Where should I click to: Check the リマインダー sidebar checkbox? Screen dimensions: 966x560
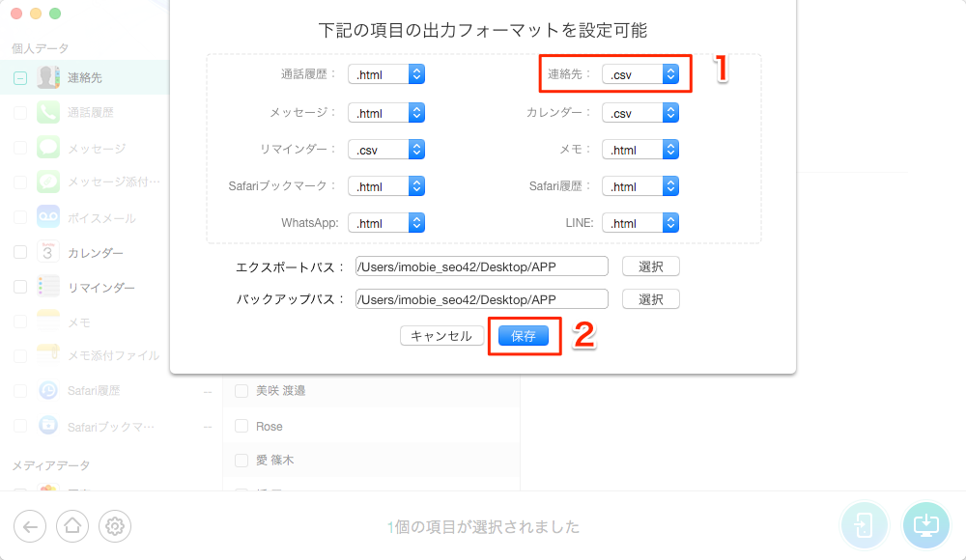tap(20, 287)
